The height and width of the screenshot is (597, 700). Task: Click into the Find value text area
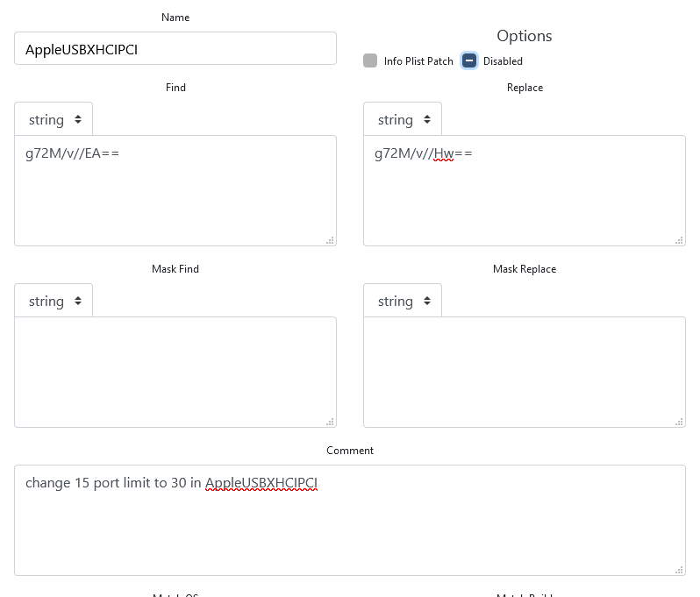tap(175, 197)
